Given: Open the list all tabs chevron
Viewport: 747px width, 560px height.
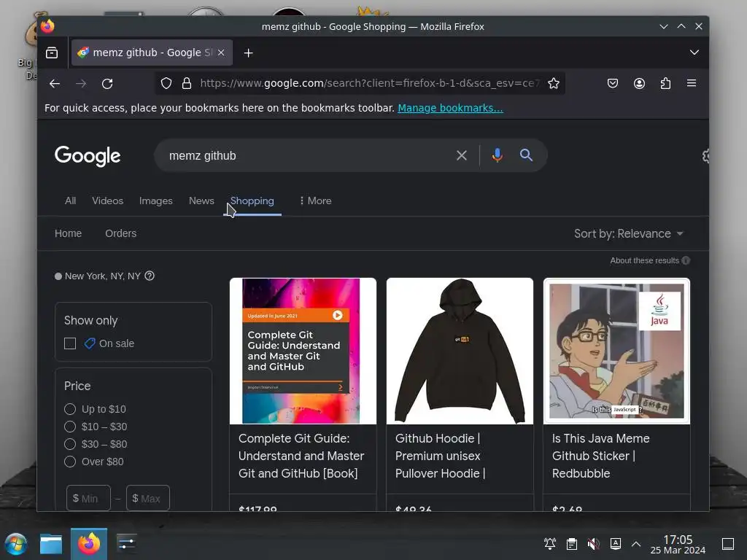Looking at the screenshot, I should pos(694,52).
